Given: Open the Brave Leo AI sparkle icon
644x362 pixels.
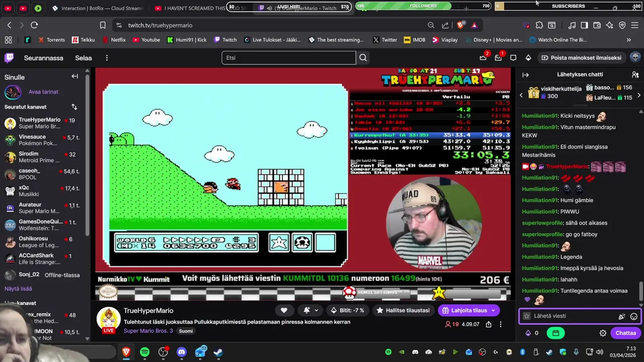Looking at the screenshot, I should point(610,25).
